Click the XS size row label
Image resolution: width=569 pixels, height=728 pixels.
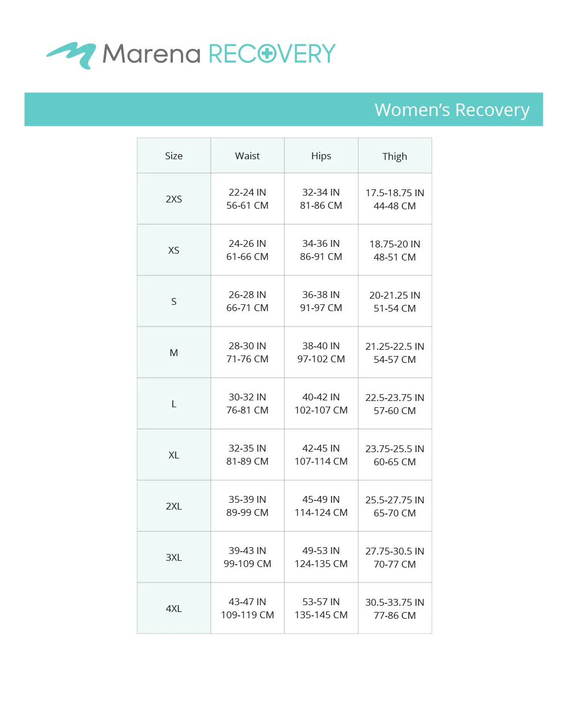tap(174, 250)
